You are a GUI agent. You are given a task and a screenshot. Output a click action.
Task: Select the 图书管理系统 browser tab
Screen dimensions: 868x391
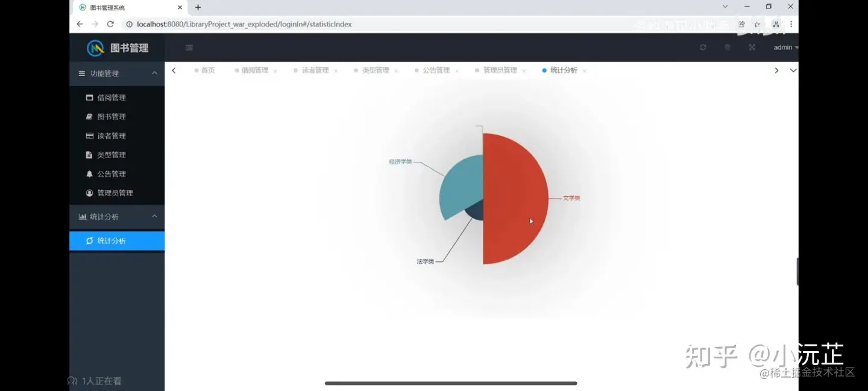130,7
